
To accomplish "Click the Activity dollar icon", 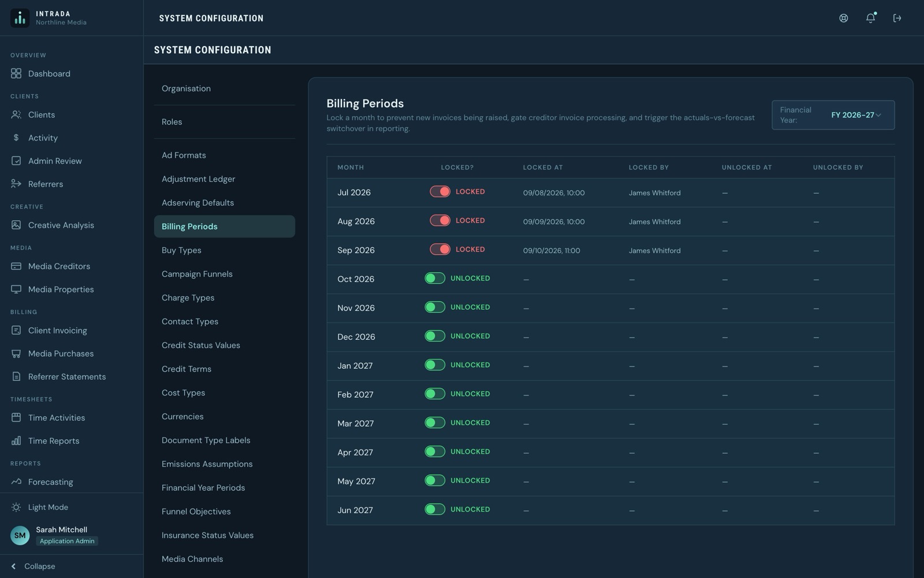I will 16,138.
